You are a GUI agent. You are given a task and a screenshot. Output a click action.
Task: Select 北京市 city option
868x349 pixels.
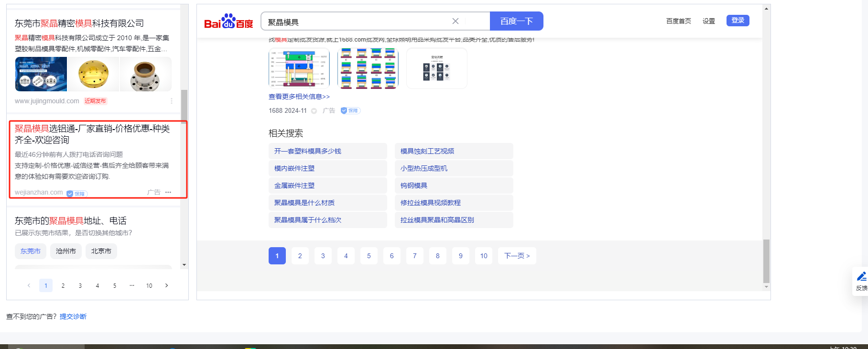click(101, 251)
